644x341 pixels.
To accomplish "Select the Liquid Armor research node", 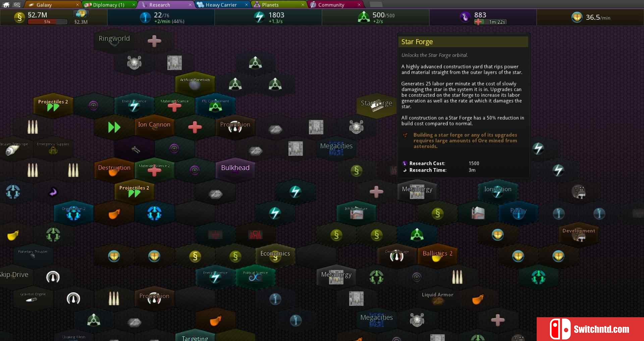I will 437,298.
